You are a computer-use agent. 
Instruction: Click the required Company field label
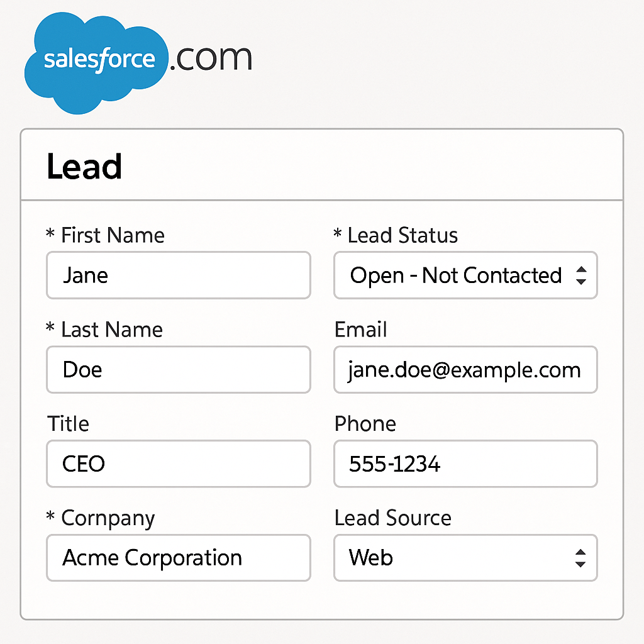tap(108, 519)
